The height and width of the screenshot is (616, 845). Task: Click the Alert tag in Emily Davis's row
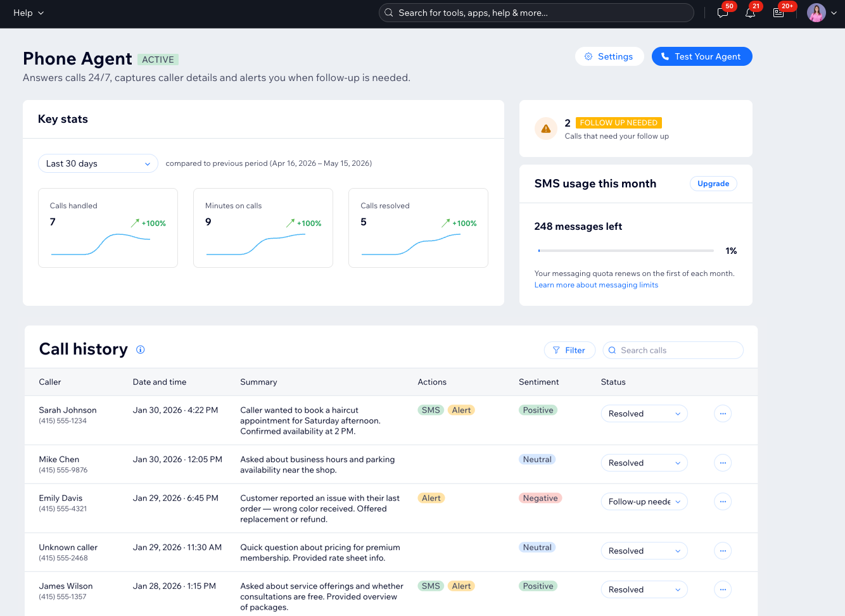(x=431, y=498)
